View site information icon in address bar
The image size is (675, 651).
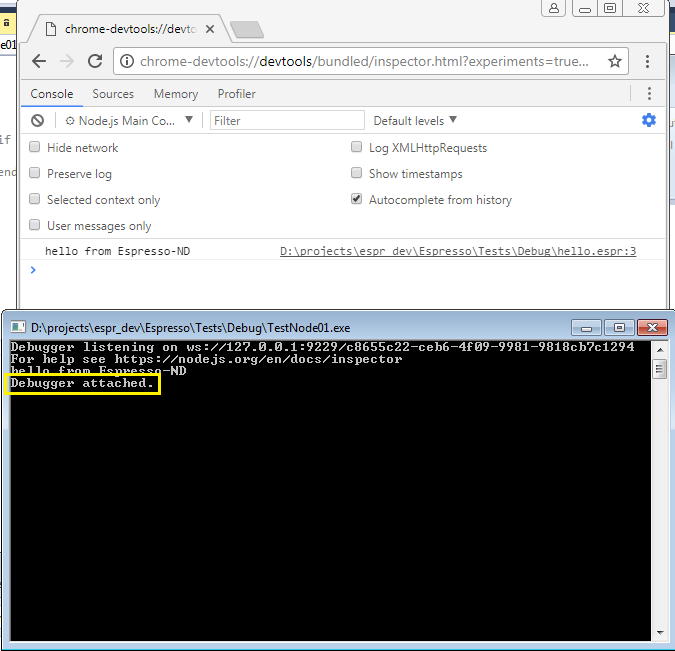[127, 61]
